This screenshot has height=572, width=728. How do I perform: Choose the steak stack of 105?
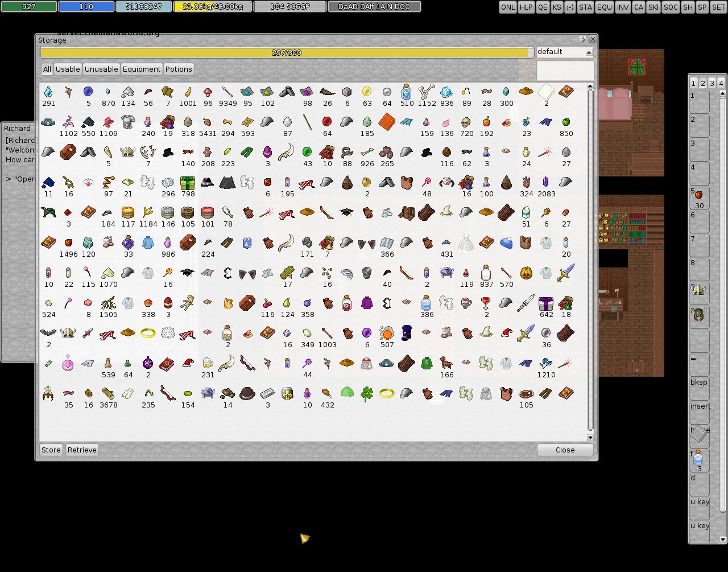pos(526,393)
